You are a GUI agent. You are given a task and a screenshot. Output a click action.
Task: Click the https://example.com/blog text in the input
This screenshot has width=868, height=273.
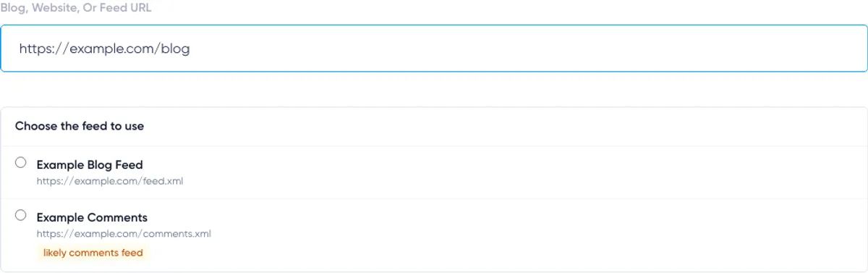(x=104, y=49)
